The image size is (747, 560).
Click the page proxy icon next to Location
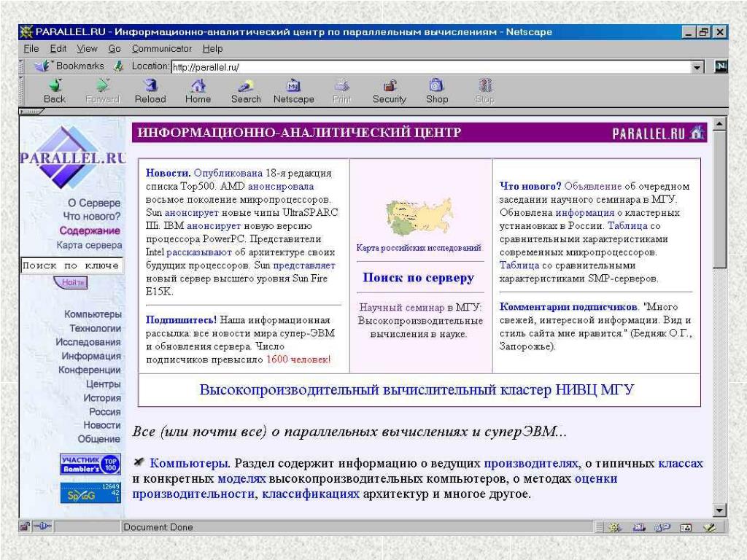click(119, 66)
